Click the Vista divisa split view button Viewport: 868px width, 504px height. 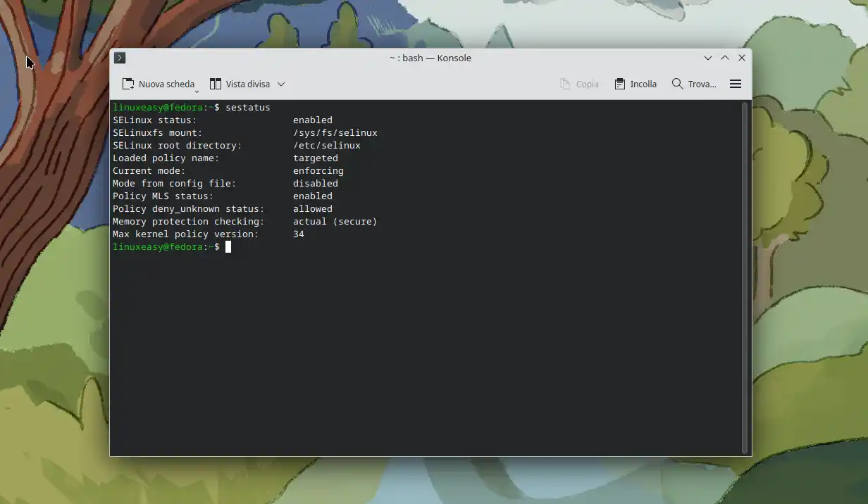(x=240, y=84)
